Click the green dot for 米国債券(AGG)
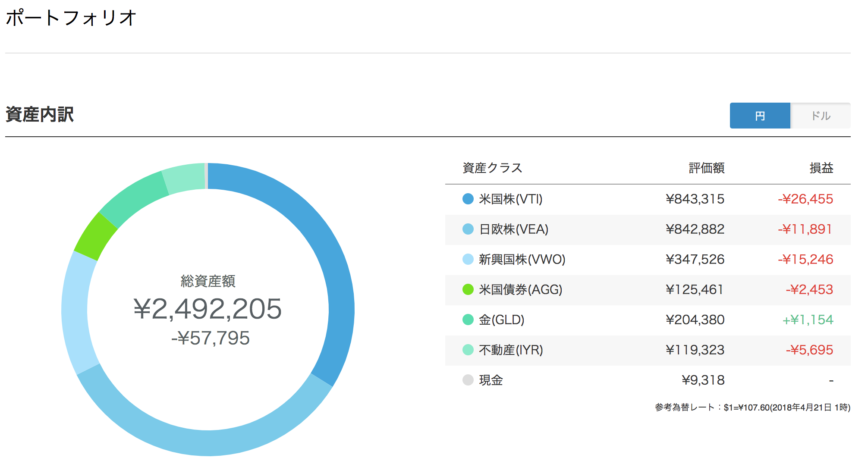This screenshot has width=868, height=464. [468, 289]
